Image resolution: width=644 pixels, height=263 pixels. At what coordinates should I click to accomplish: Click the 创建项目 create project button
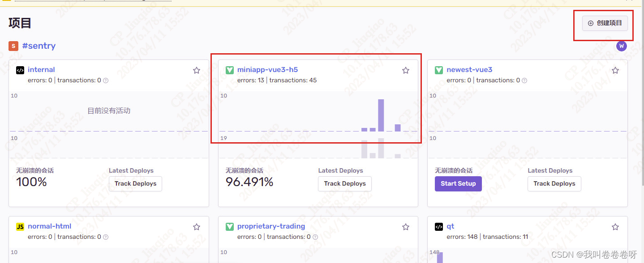click(x=605, y=23)
